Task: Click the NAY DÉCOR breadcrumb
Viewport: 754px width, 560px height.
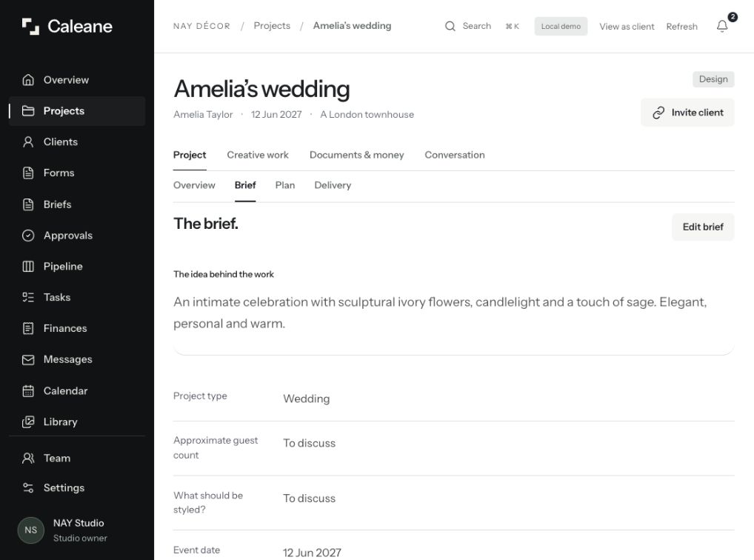Action: tap(201, 26)
